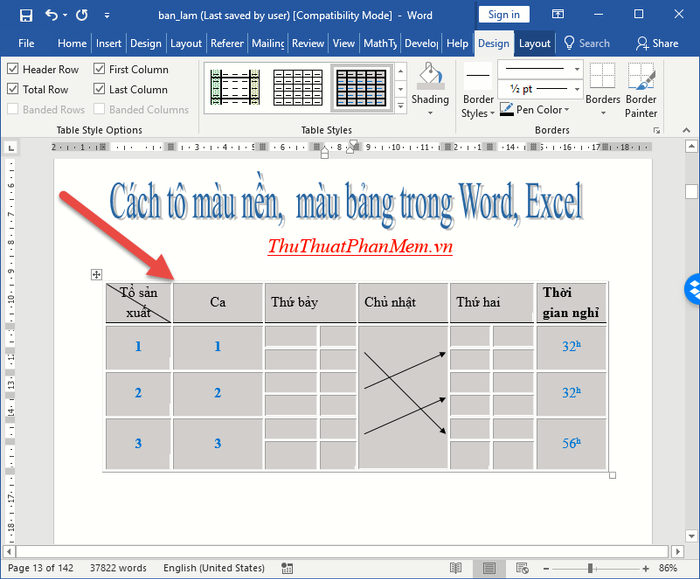Open Borders dialog launcher icon

[x=656, y=130]
